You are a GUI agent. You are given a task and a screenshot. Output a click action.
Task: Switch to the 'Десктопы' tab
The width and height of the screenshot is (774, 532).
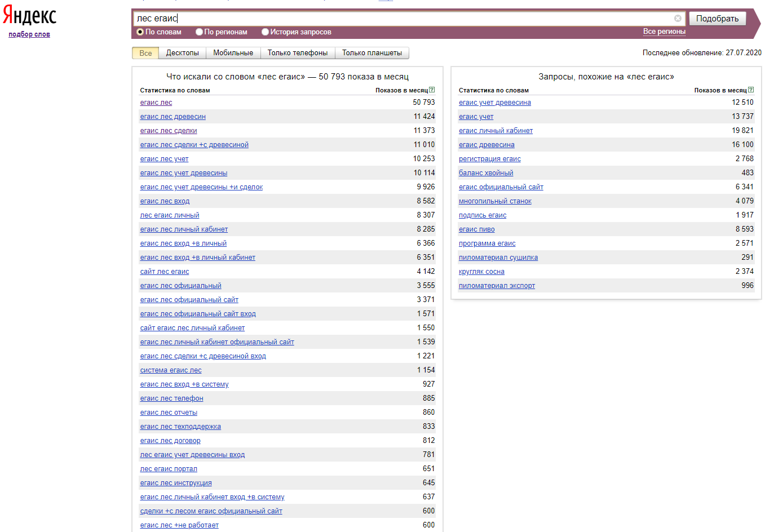pyautogui.click(x=182, y=53)
